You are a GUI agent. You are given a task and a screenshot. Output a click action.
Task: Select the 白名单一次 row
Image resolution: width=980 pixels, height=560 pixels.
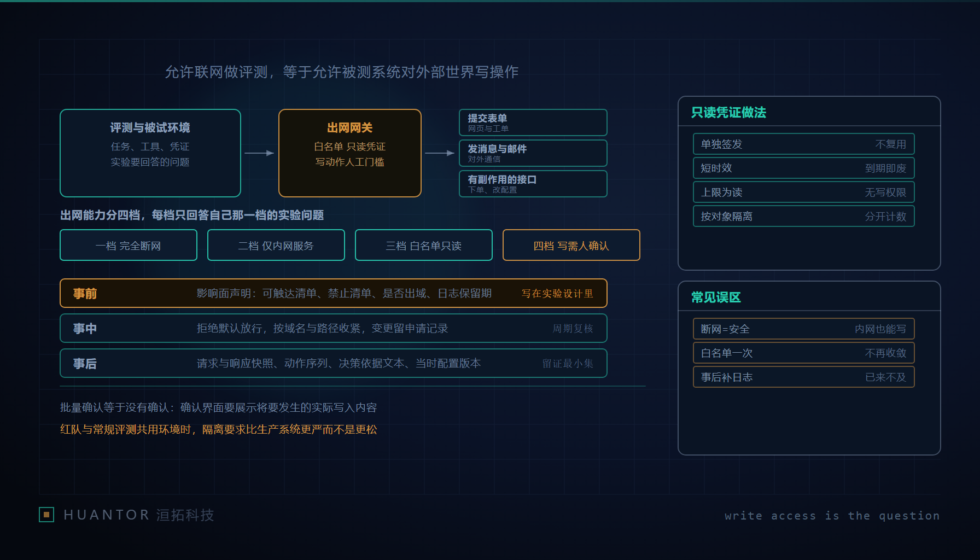(804, 353)
